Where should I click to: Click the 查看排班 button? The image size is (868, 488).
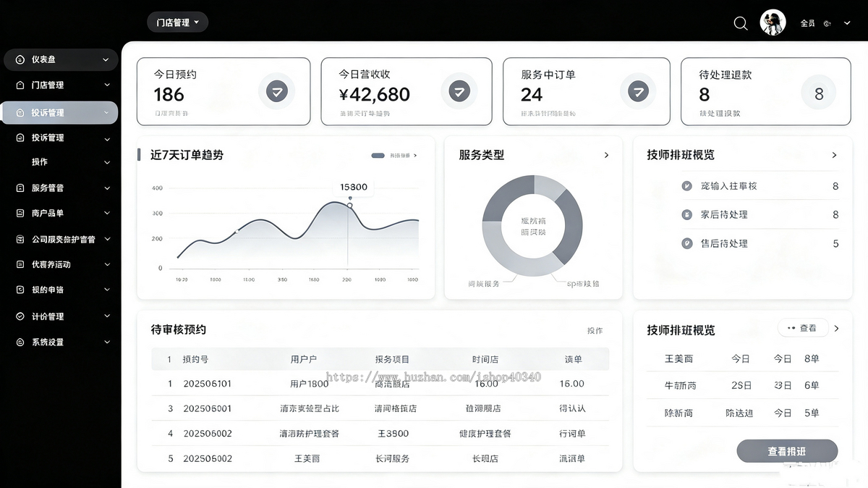pos(787,451)
